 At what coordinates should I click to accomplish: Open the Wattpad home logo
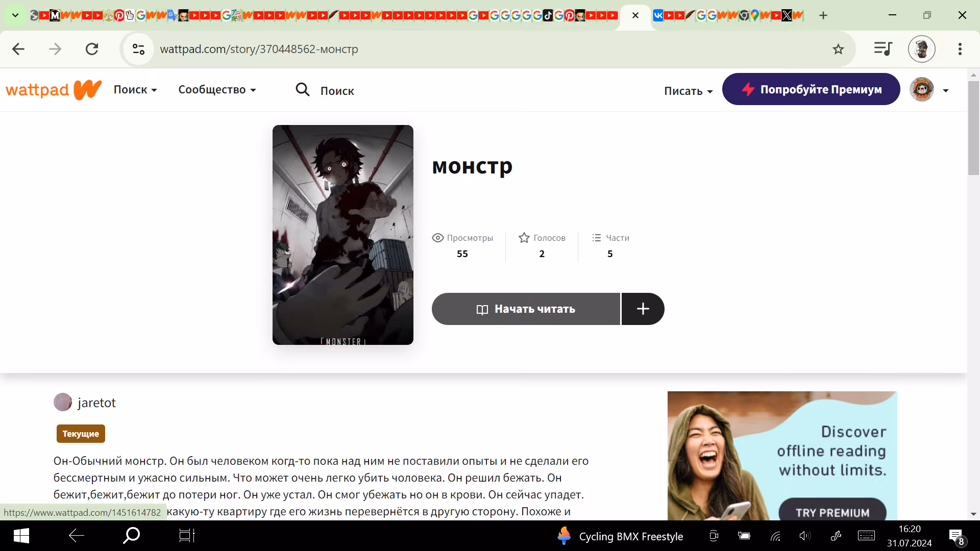click(x=54, y=90)
